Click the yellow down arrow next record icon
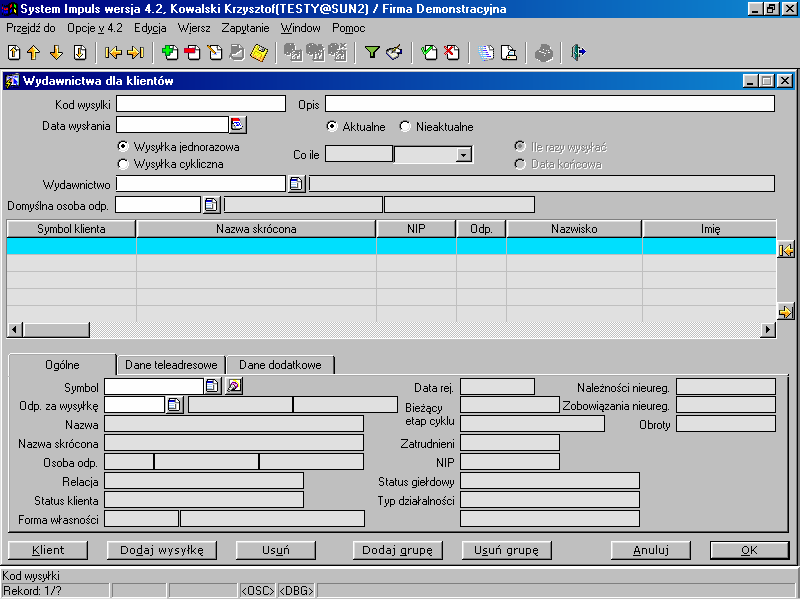Viewport: 800px width, 600px height. (56, 53)
